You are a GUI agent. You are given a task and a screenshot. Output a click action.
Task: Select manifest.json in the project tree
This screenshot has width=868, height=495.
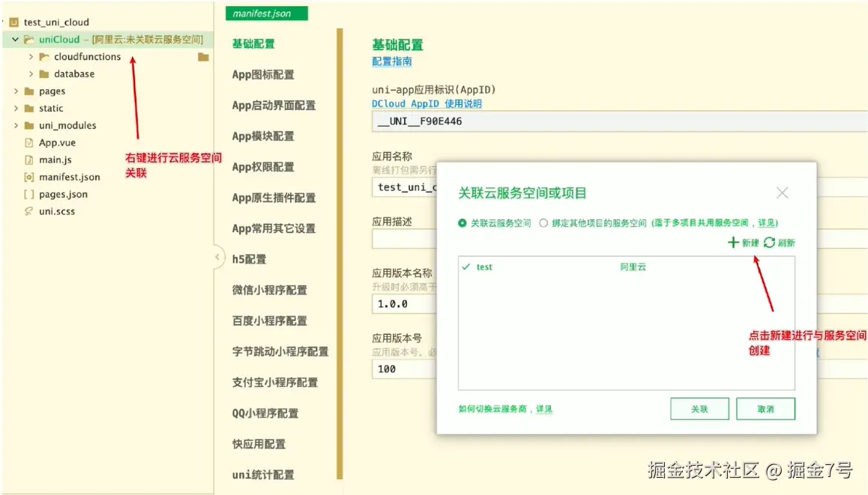[69, 177]
